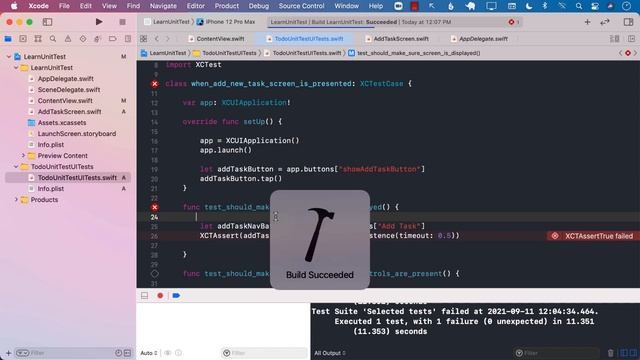Image resolution: width=640 pixels, height=360 pixels.
Task: Collapse the TodoUnitTestUITests group
Action: tap(16, 167)
